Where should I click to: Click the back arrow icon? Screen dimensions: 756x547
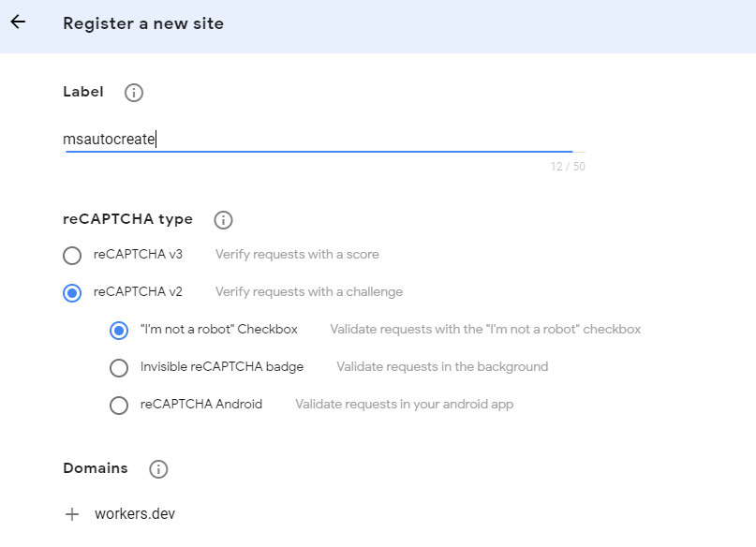(18, 22)
